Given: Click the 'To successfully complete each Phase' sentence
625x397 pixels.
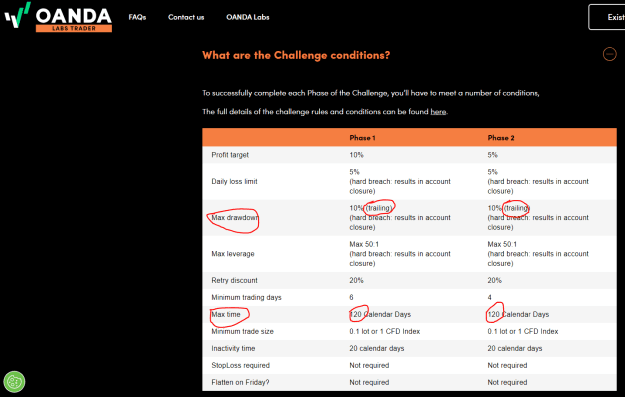Looking at the screenshot, I should pyautogui.click(x=371, y=93).
